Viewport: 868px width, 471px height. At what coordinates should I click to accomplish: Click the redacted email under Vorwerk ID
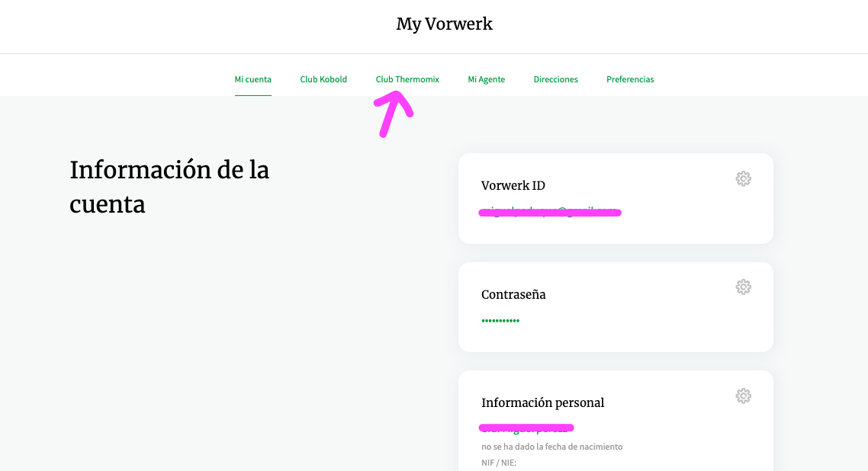tap(549, 212)
